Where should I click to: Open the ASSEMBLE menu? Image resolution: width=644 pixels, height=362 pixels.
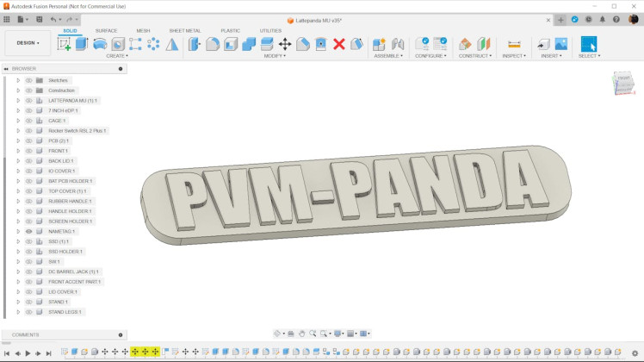[x=388, y=56]
